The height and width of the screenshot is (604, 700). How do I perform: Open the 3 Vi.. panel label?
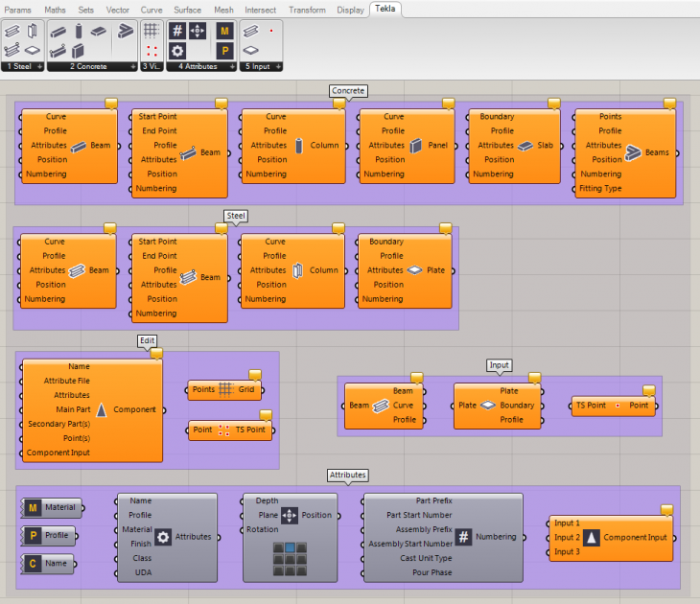click(x=152, y=66)
